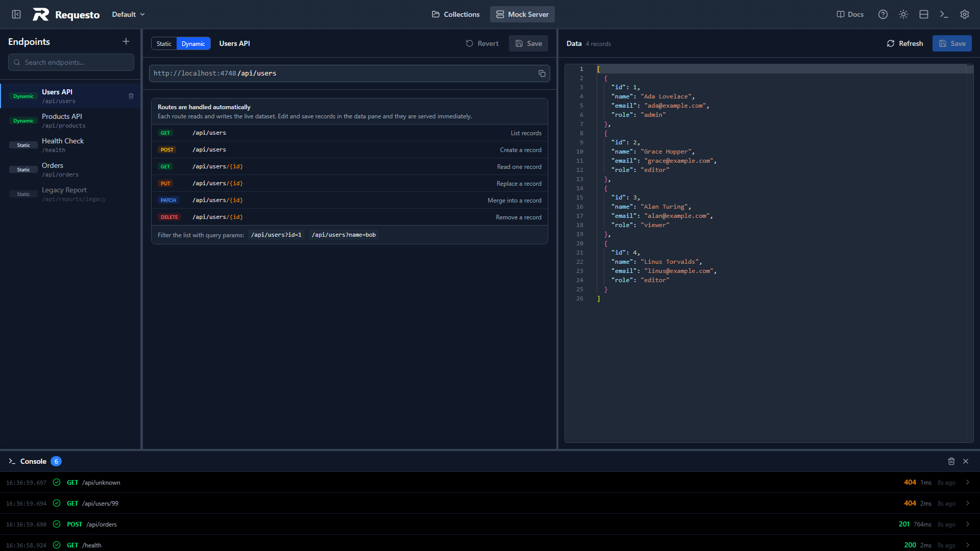980x551 pixels.
Task: Select the Health Check endpoint
Action: 70,145
